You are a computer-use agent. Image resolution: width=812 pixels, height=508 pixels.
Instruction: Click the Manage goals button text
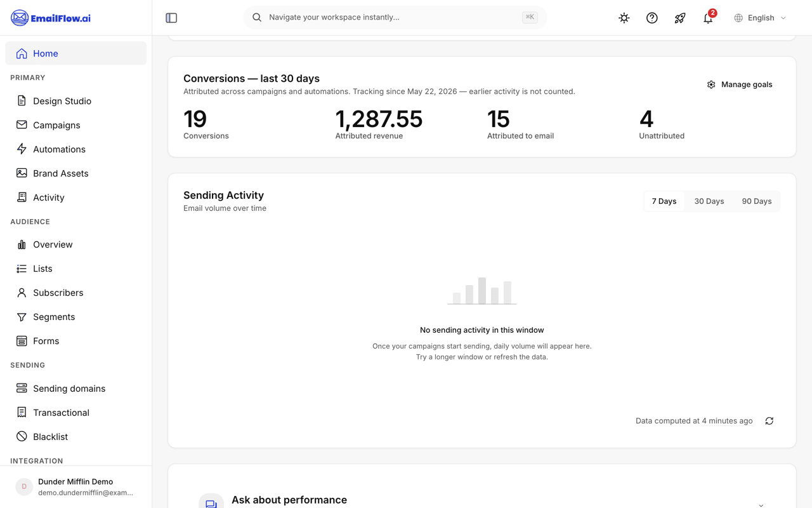pos(747,84)
